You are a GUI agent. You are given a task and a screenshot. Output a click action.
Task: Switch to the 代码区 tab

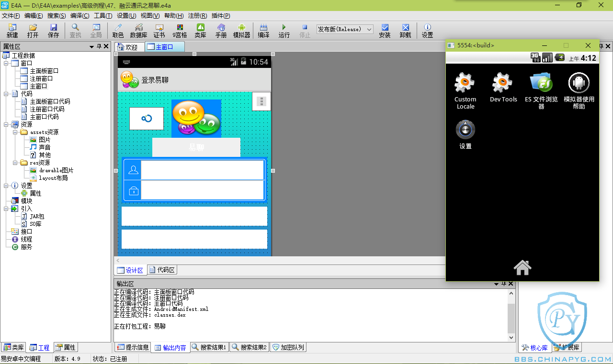tap(162, 270)
